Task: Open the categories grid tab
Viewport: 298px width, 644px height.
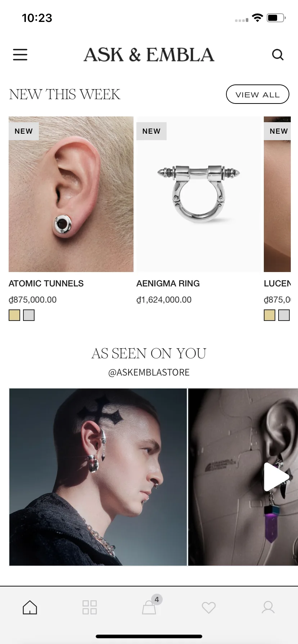Action: pos(89,607)
